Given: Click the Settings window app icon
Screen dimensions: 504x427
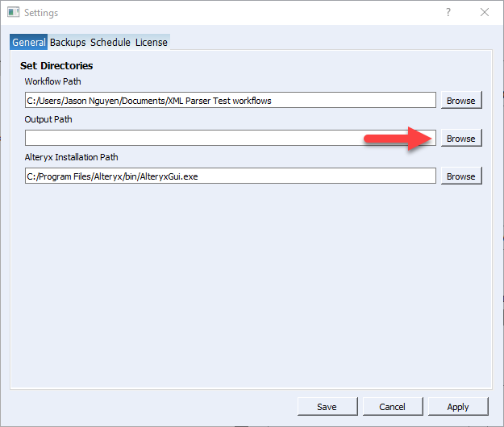Looking at the screenshot, I should click(13, 13).
